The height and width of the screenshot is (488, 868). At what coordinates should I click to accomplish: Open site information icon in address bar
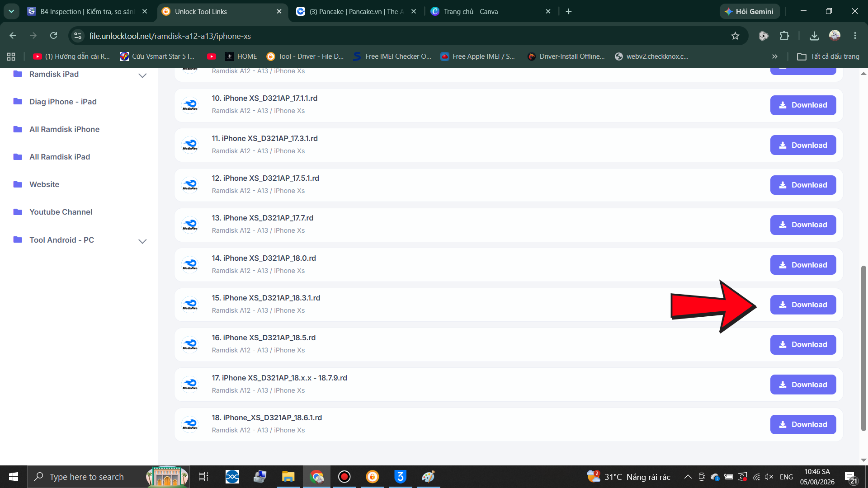pos(78,36)
